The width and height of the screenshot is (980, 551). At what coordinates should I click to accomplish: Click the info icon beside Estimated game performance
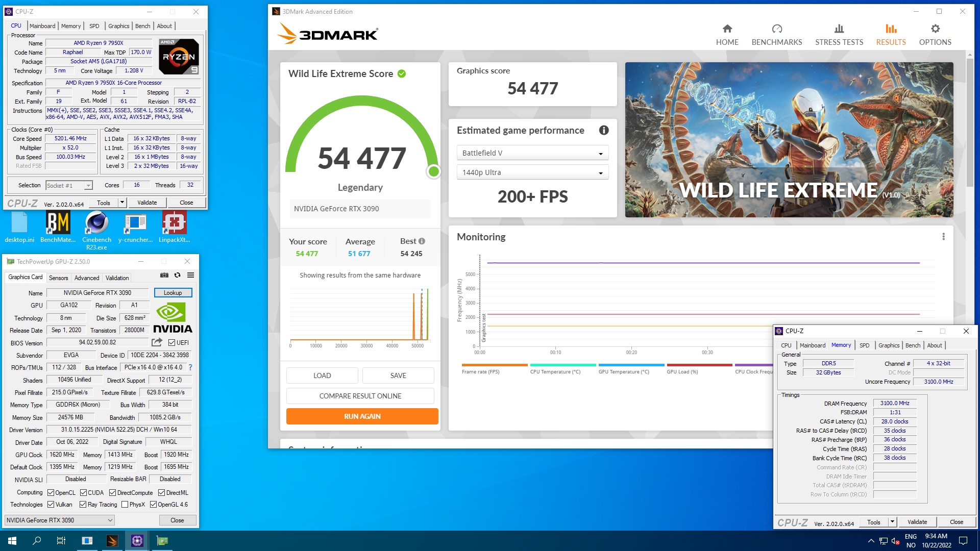[604, 130]
